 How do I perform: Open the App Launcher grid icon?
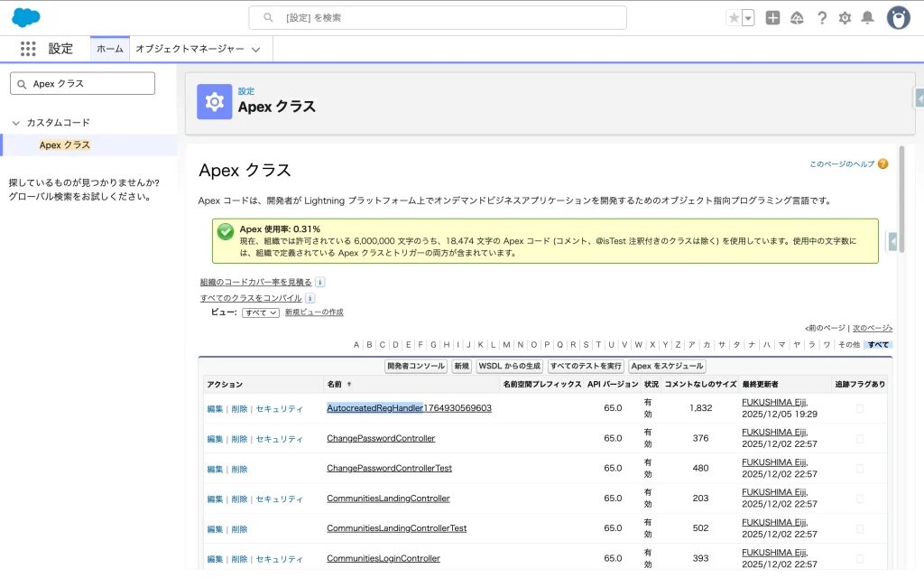coord(28,49)
